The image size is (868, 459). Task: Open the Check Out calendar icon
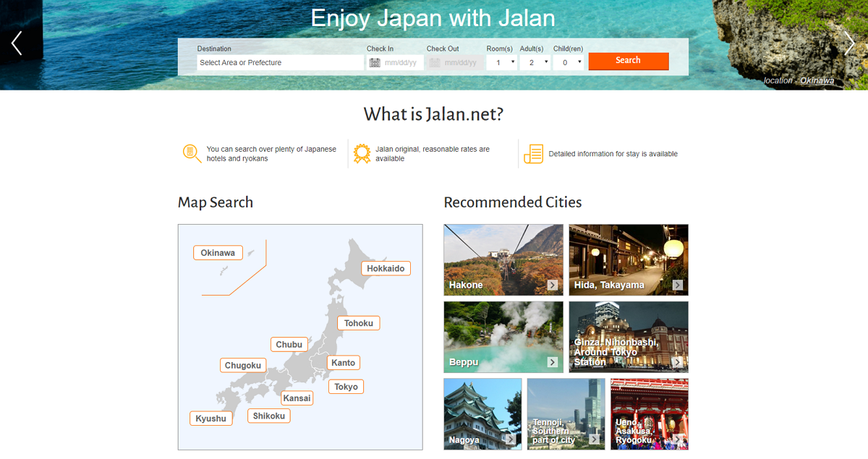click(x=435, y=63)
